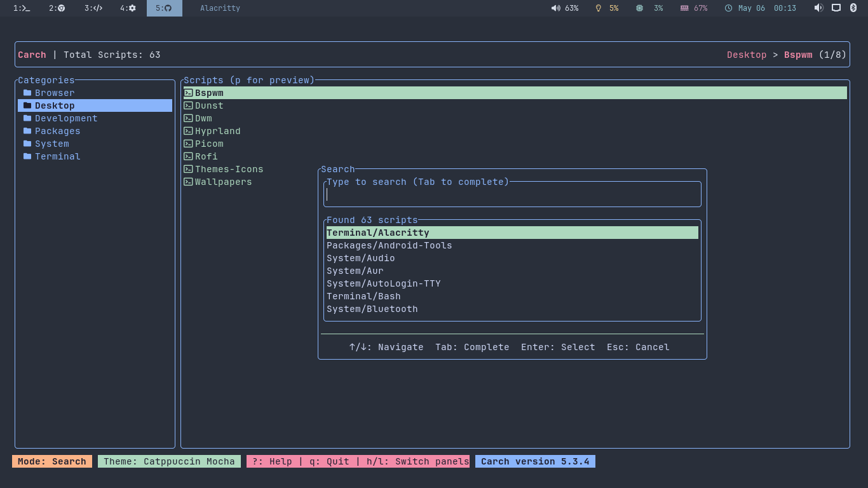Open the Bluetooth tray icon
868x488 pixels.
[x=853, y=8]
